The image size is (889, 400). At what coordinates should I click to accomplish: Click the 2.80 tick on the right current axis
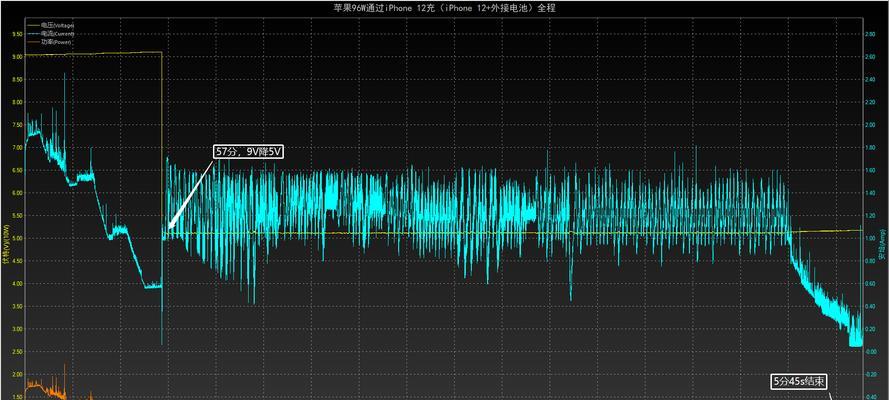[870, 34]
